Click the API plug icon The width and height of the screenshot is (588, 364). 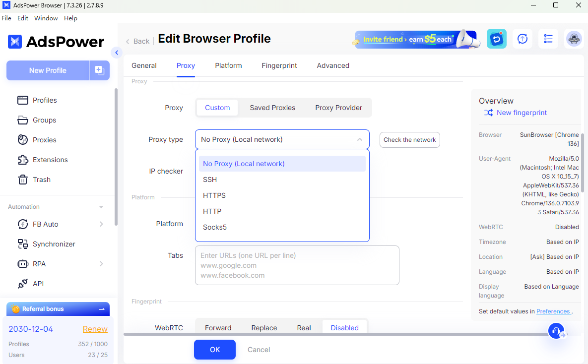click(23, 284)
